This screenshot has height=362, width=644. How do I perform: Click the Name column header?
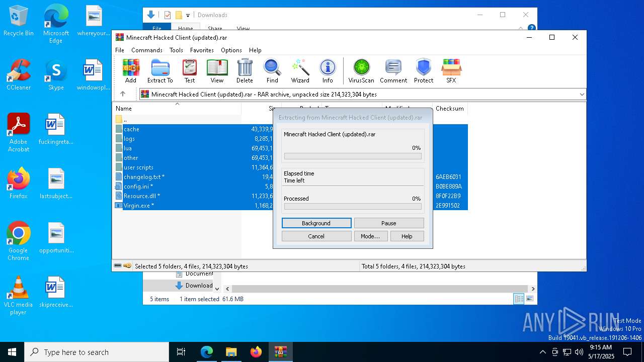coord(124,109)
